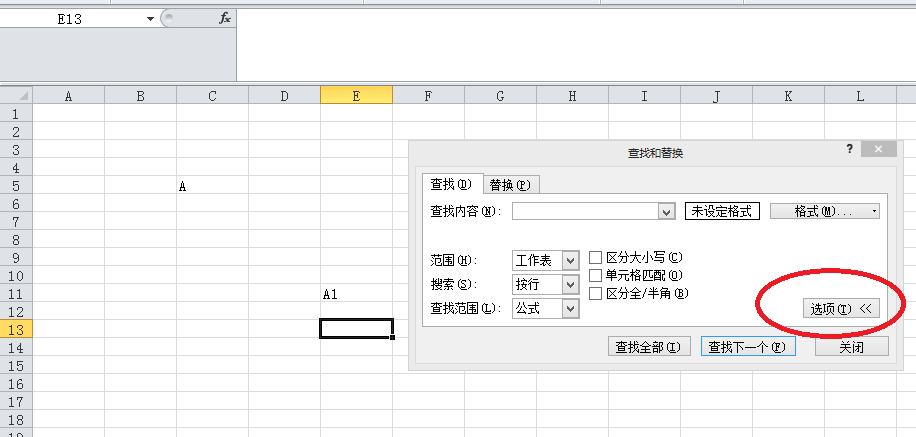Switch to the 查找(D) tab
Image resolution: width=916 pixels, height=437 pixels.
[x=451, y=184]
